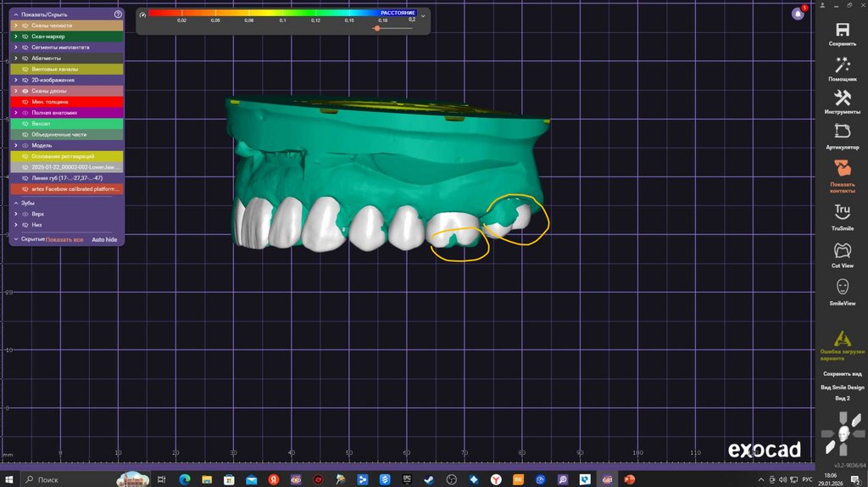Toggle visibility of Винтовые каналы
Screen dimensions: 868x487
tap(25, 70)
